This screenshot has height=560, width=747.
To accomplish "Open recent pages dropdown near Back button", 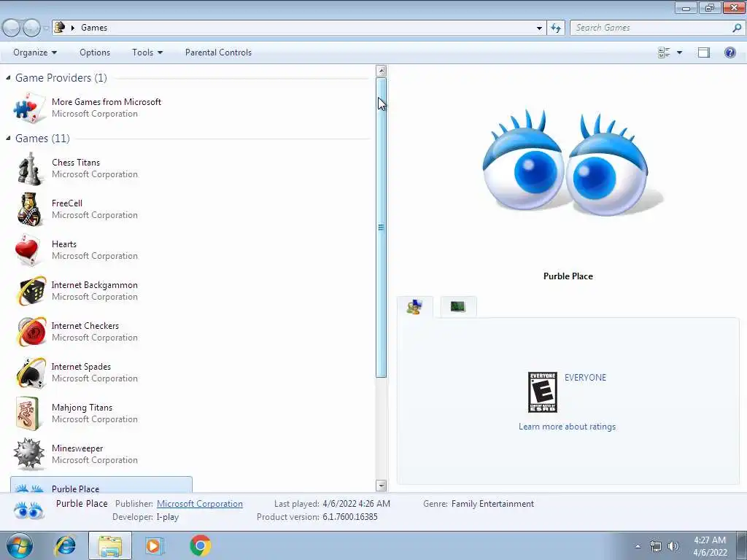I will pyautogui.click(x=46, y=28).
